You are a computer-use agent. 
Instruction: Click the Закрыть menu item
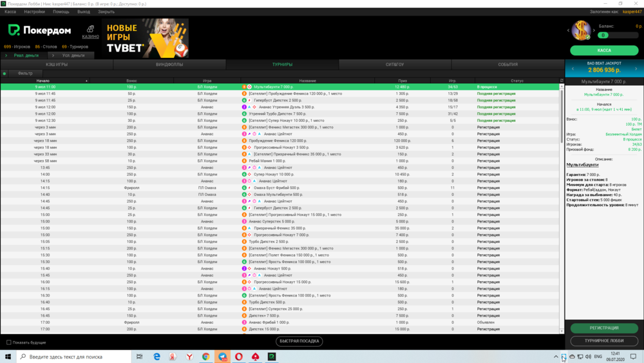(106, 12)
